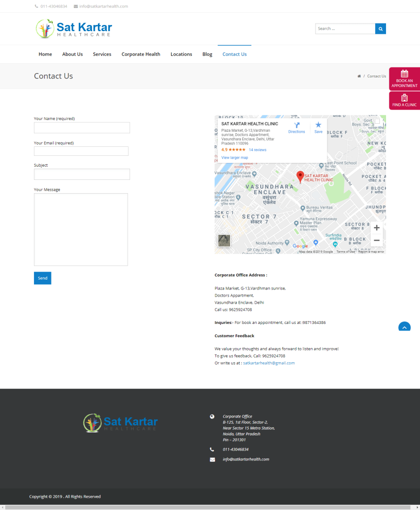Viewport: 420px width, 510px height.
Task: Click the map Directions icon
Action: [x=297, y=127]
